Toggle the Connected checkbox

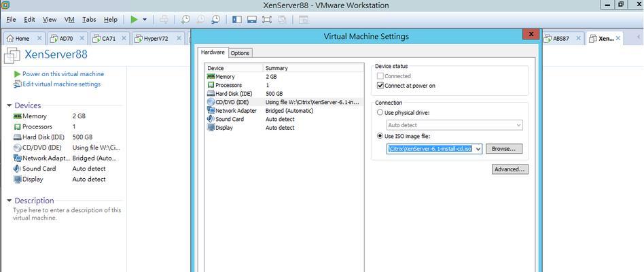(380, 76)
